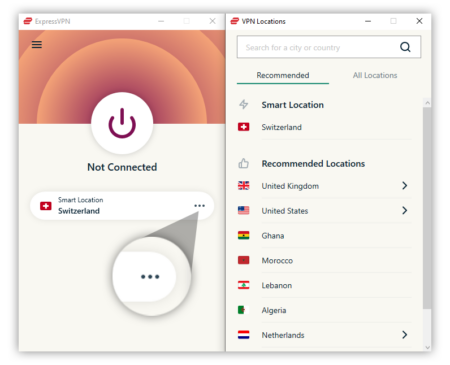The image size is (450, 365).
Task: Select United Kingdom location
Action: [x=325, y=186]
